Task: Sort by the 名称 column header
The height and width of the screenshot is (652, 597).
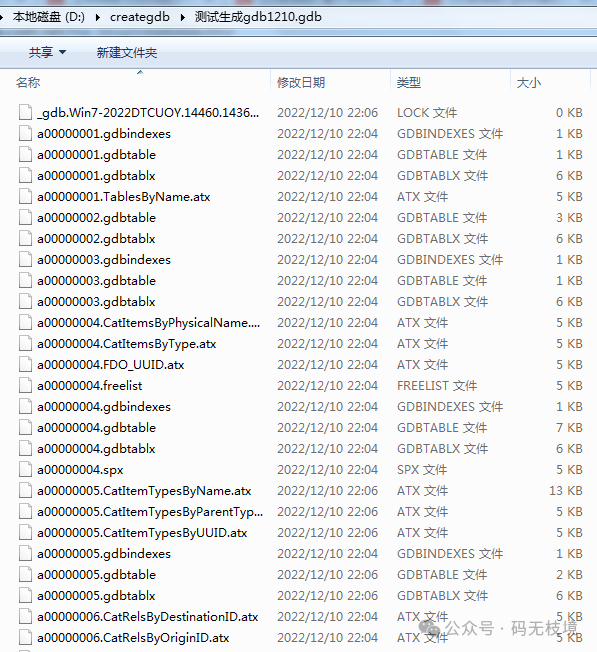Action: 28,82
